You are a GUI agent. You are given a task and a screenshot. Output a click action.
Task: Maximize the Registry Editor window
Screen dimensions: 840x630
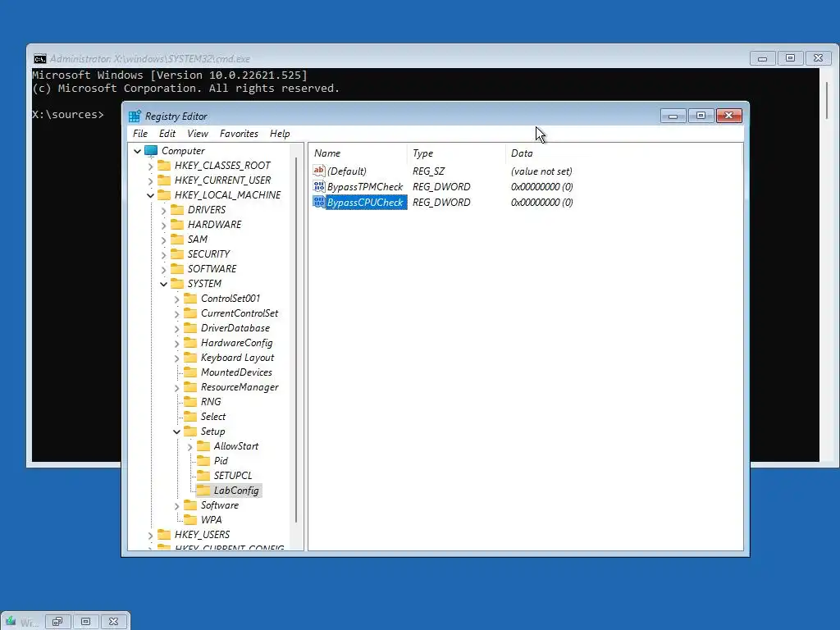click(701, 116)
